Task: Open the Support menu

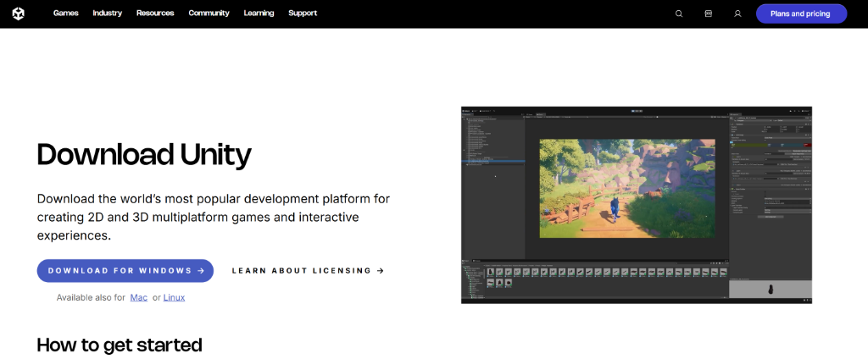Action: [303, 14]
